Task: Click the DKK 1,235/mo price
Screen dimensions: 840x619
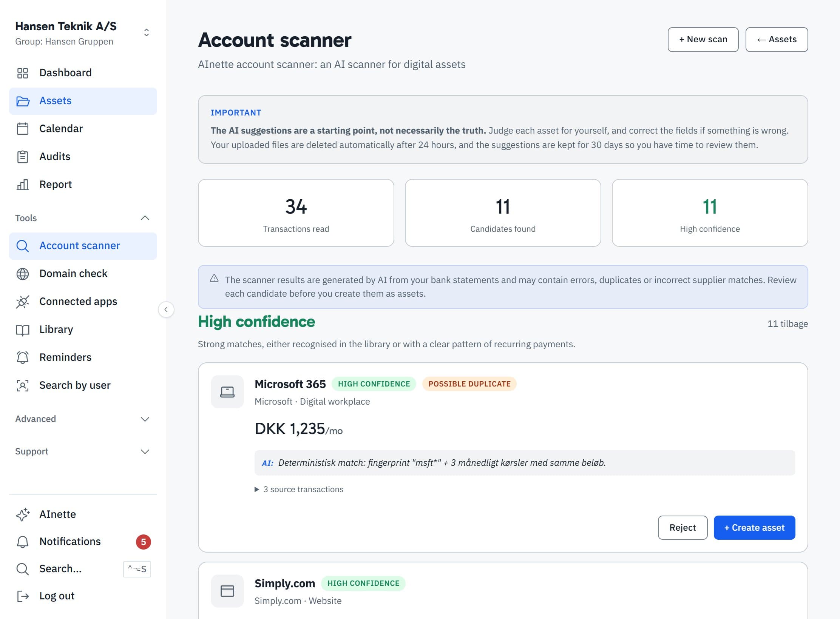Action: click(x=298, y=429)
